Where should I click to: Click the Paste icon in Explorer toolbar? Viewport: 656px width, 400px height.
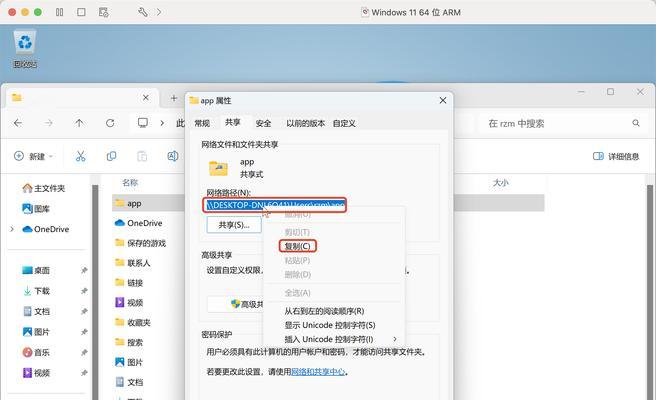coord(142,156)
